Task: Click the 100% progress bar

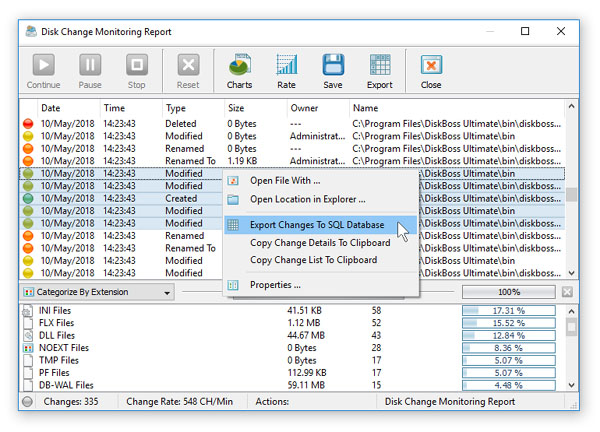Action: pyautogui.click(x=509, y=292)
